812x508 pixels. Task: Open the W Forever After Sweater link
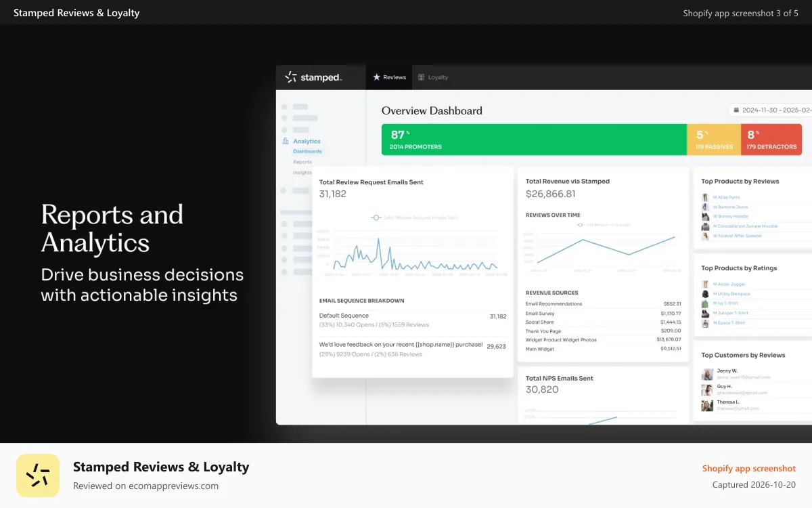coord(737,236)
